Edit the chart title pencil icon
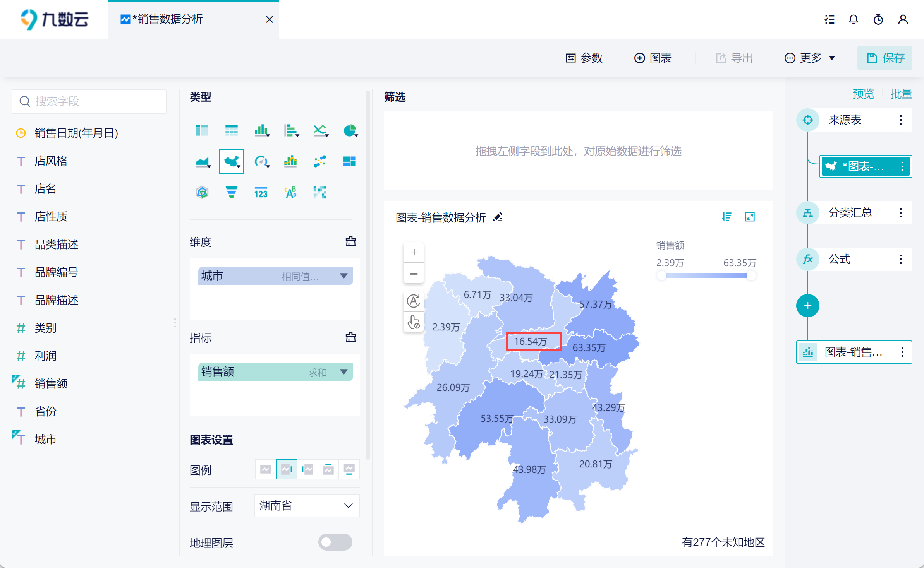 pyautogui.click(x=498, y=217)
